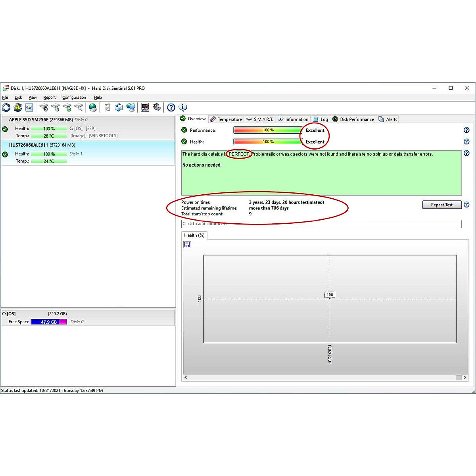Click the disk with magnifier surface test icon
476x476 pixels.
pyautogui.click(x=79, y=107)
